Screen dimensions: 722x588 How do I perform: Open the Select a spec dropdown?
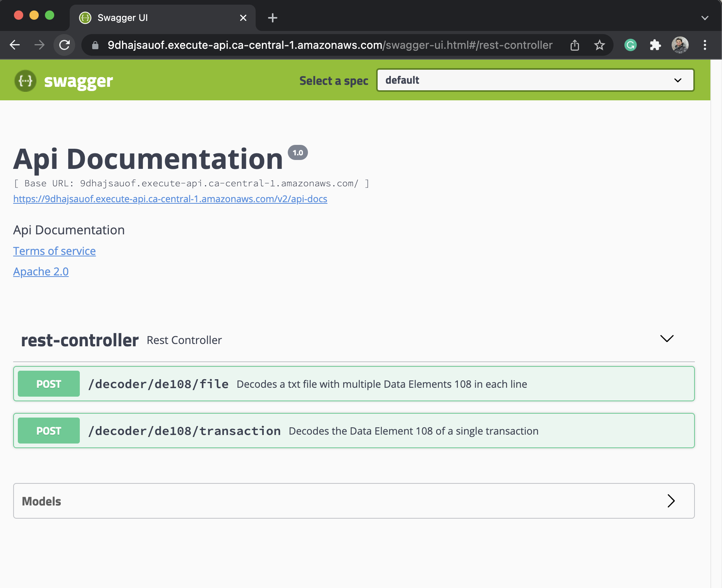(x=535, y=80)
